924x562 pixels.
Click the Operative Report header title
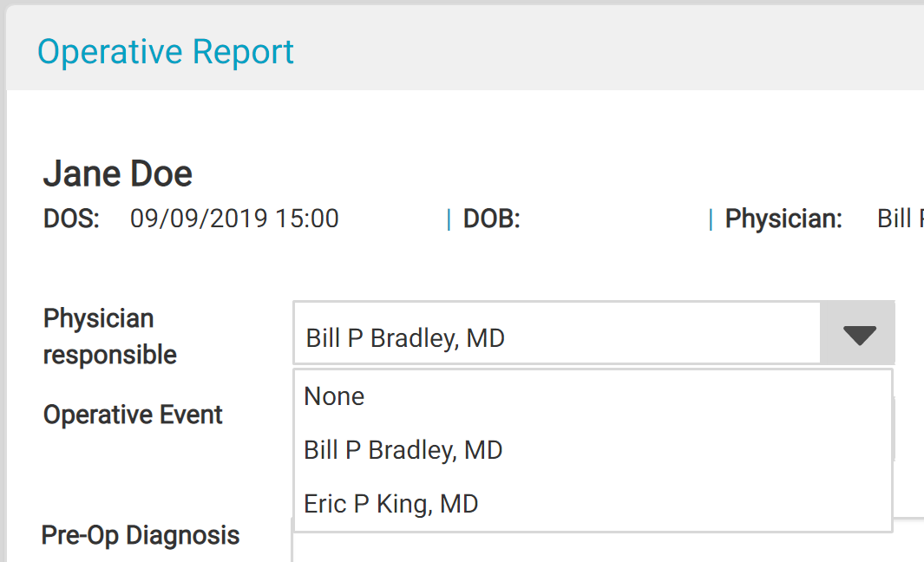(x=166, y=52)
